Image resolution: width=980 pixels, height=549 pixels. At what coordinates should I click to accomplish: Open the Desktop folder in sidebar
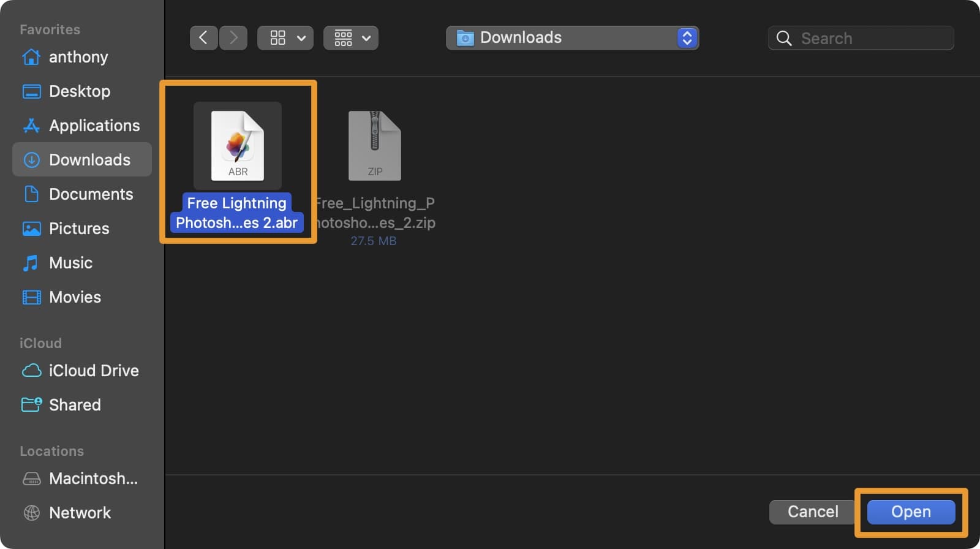tap(79, 91)
